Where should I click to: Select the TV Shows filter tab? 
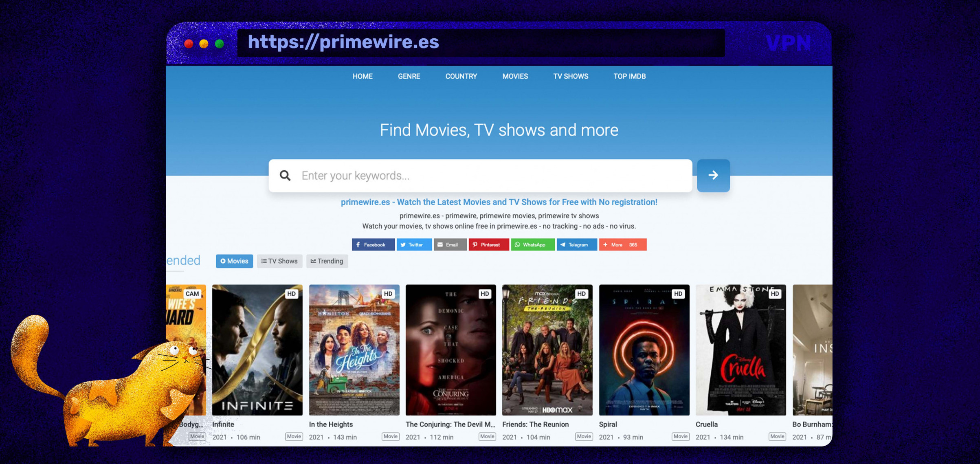click(279, 261)
